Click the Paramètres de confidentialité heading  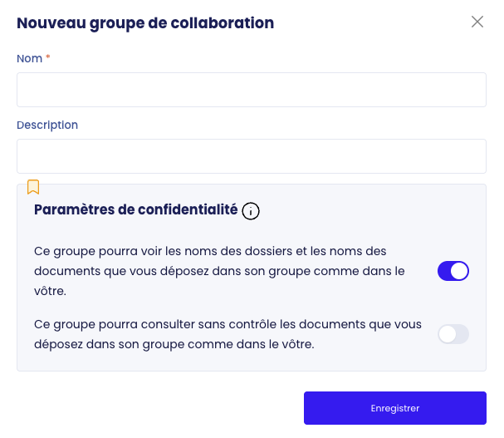pyautogui.click(x=135, y=209)
